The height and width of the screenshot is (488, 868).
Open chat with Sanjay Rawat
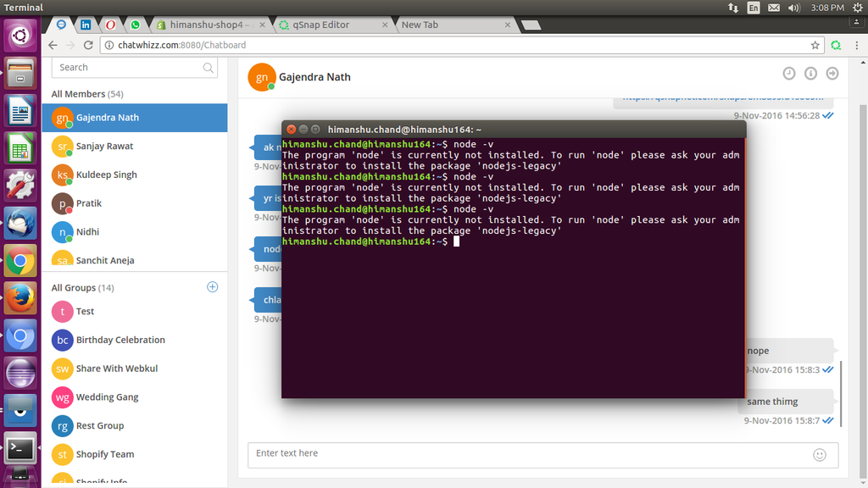[104, 147]
